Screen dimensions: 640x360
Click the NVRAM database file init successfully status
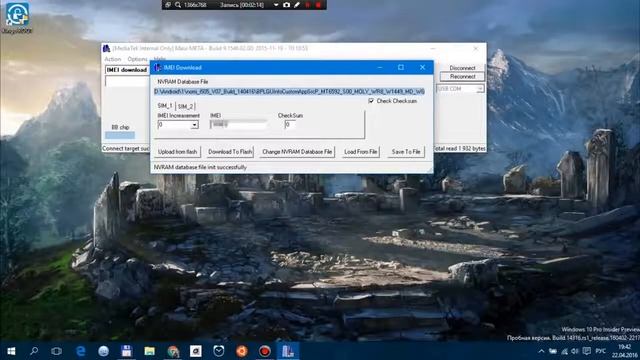(200, 167)
